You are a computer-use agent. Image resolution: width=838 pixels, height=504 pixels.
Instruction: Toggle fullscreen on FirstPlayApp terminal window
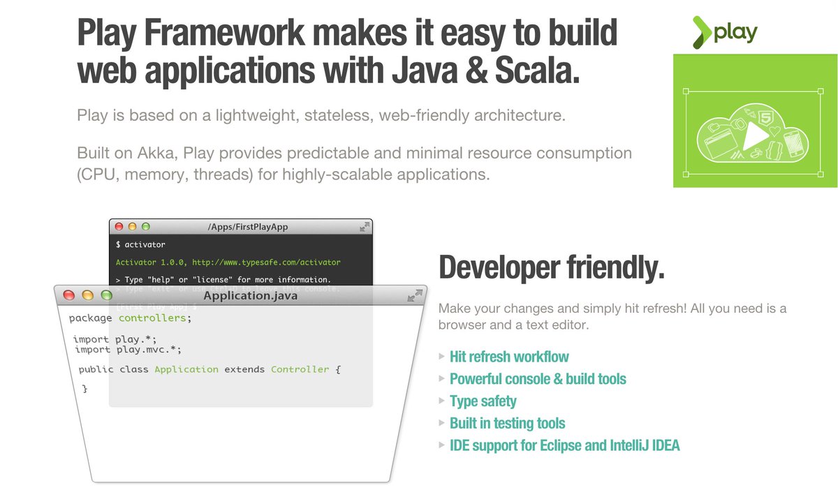click(x=364, y=227)
